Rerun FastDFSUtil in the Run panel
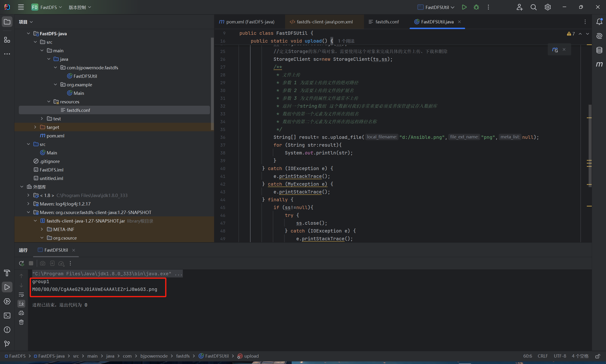 [x=21, y=263]
